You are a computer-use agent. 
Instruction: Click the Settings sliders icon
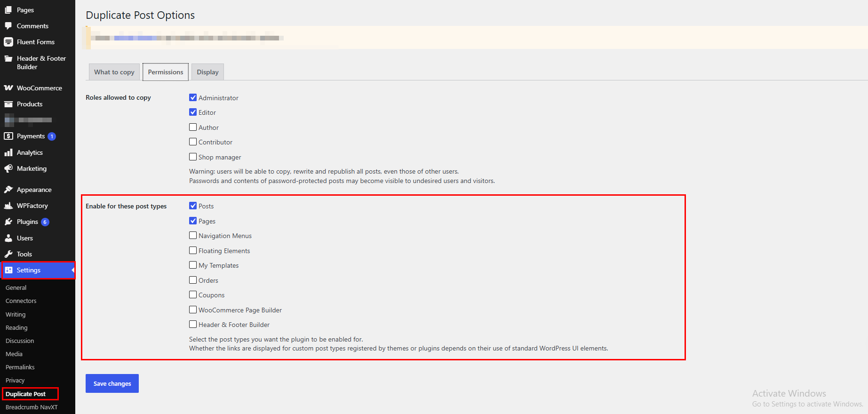8,270
